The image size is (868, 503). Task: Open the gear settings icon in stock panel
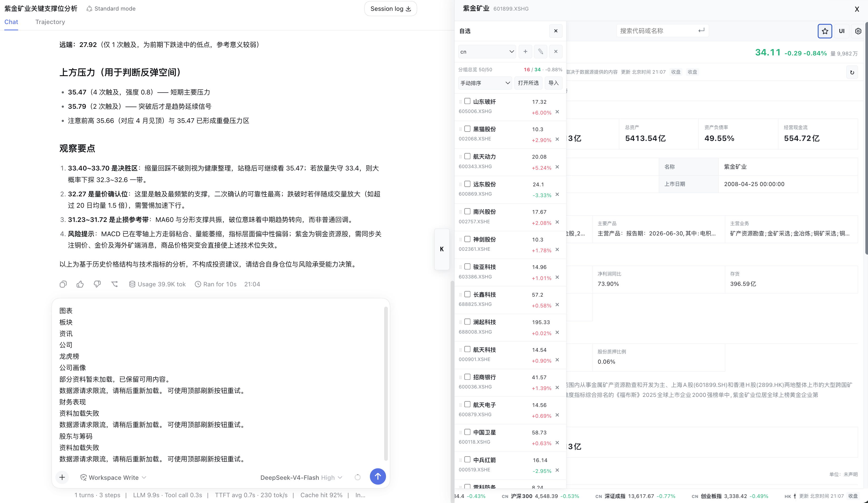pyautogui.click(x=858, y=31)
